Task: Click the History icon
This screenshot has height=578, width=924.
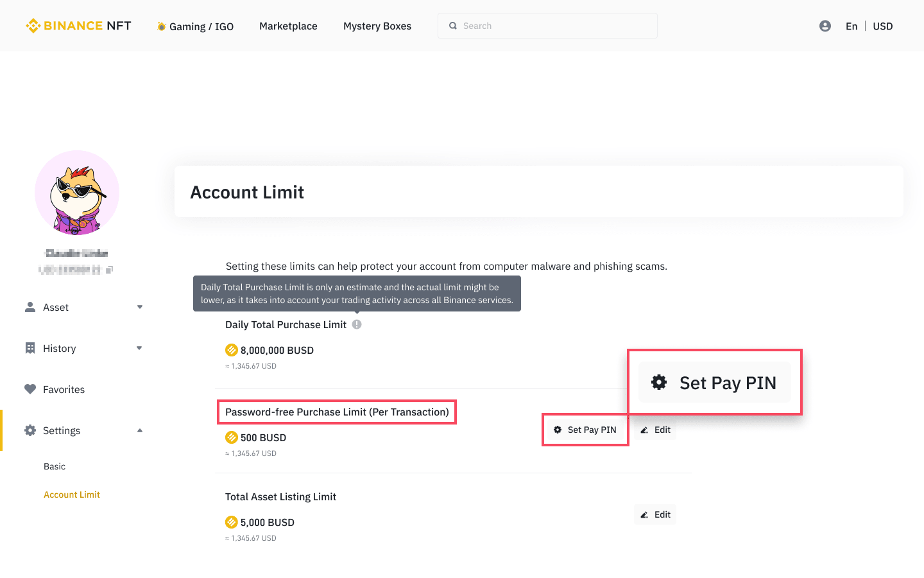Action: click(30, 348)
